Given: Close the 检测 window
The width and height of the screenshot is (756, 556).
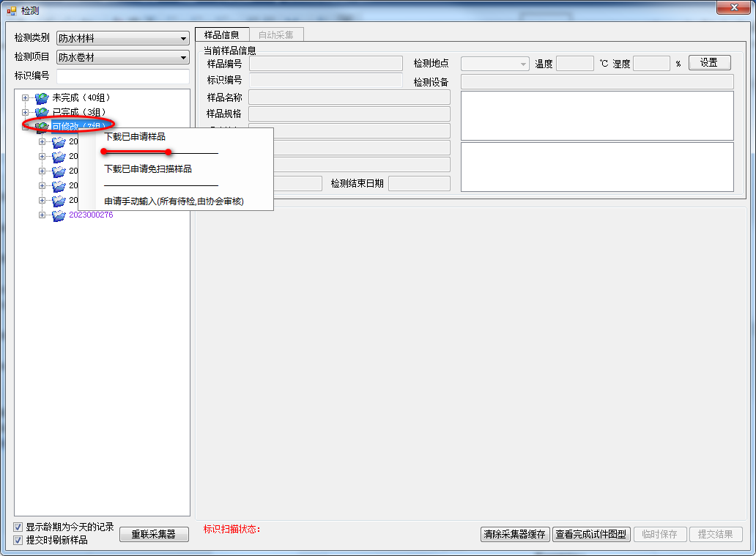Looking at the screenshot, I should pos(733,8).
